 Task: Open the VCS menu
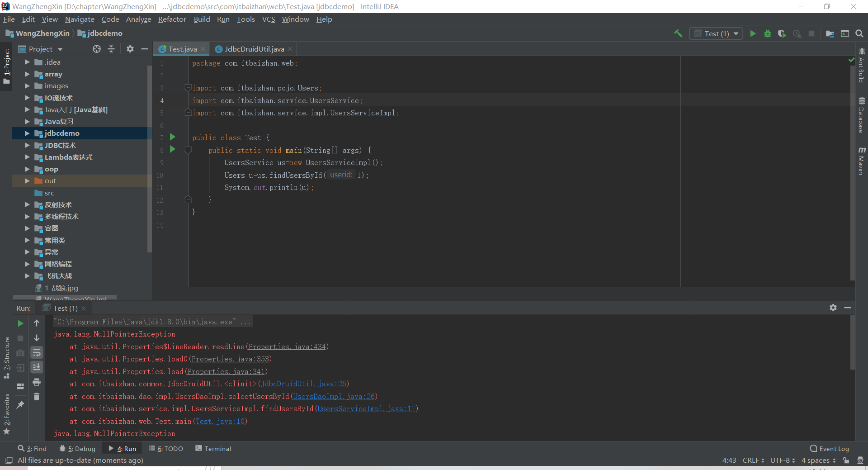pyautogui.click(x=269, y=19)
